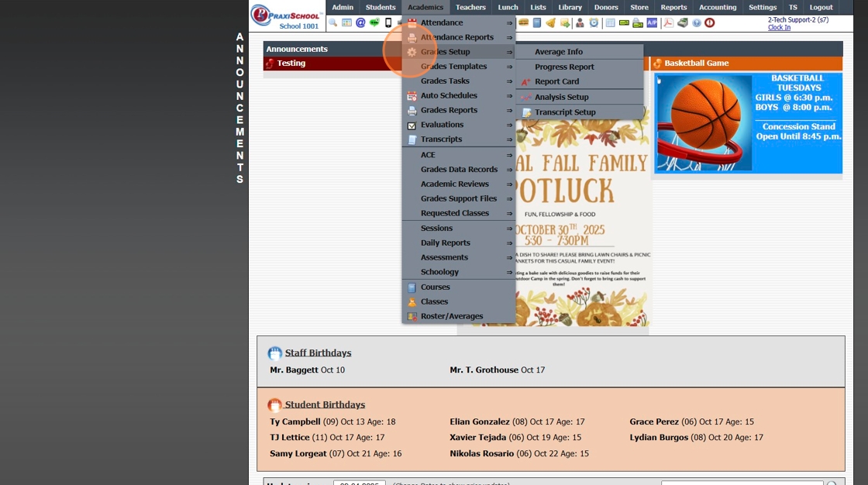The width and height of the screenshot is (868, 485).
Task: Open the basketball game image
Action: point(748,123)
